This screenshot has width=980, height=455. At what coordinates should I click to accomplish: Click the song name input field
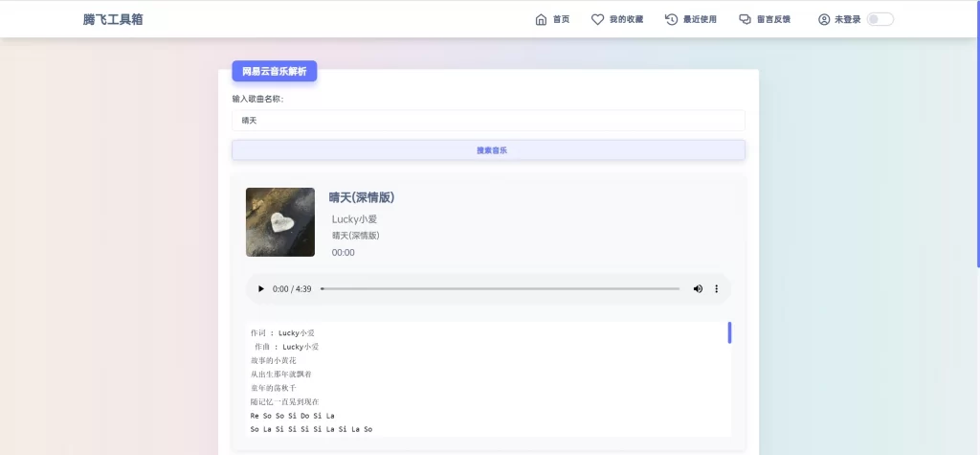click(x=488, y=121)
